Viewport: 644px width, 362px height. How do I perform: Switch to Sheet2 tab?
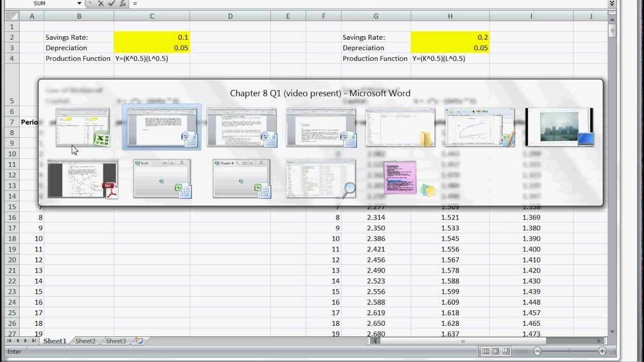coord(85,341)
